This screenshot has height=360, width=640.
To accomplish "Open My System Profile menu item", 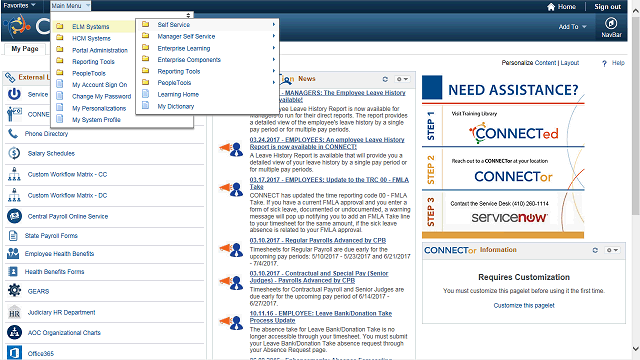I will point(96,120).
